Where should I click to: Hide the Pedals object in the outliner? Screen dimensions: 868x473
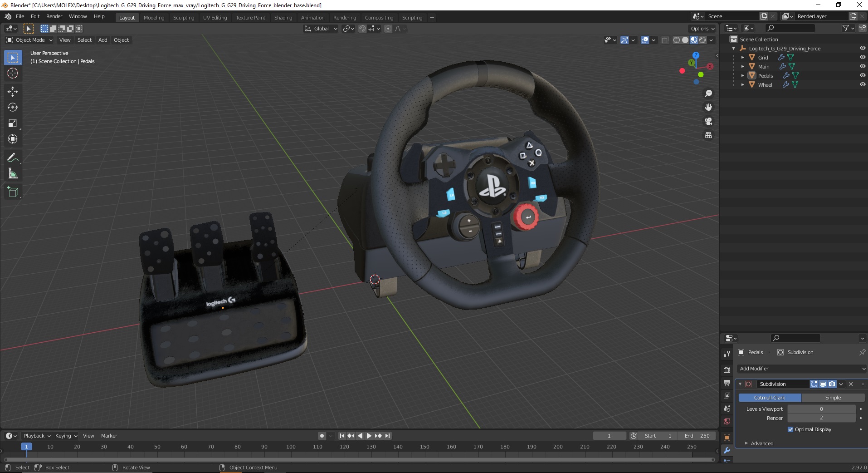863,76
